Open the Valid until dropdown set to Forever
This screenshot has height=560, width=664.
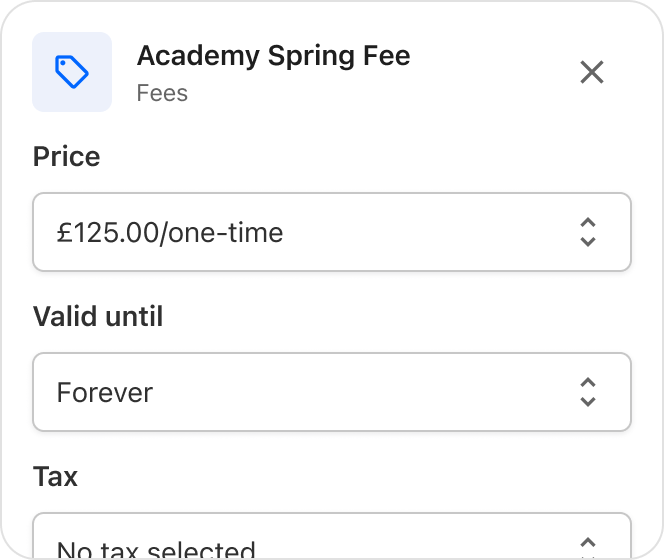332,392
